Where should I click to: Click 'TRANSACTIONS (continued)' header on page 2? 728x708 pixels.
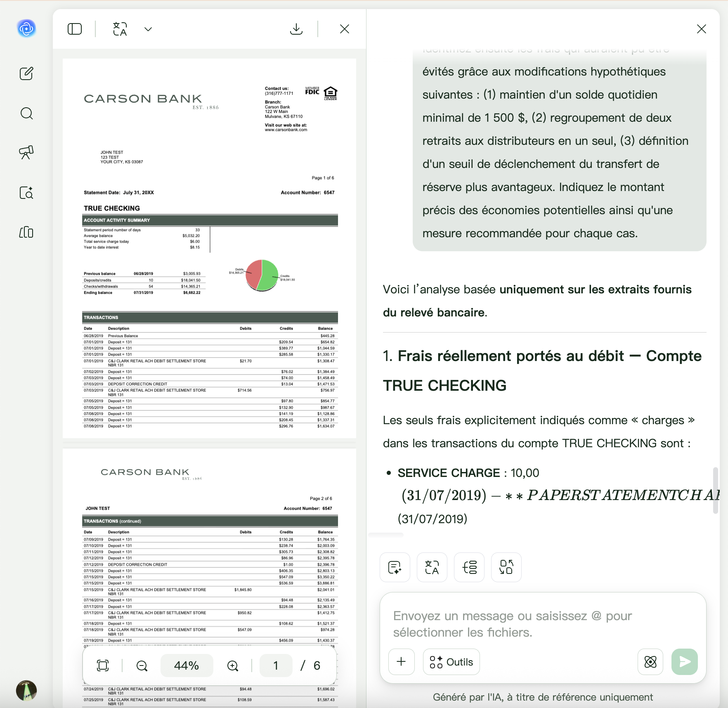click(210, 521)
